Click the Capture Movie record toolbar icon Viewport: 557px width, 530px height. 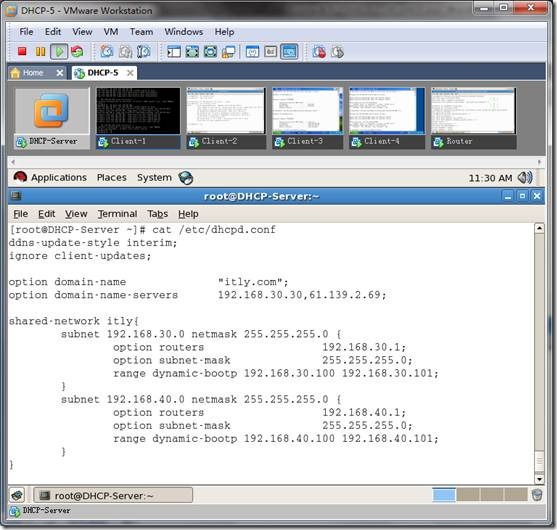(x=319, y=52)
